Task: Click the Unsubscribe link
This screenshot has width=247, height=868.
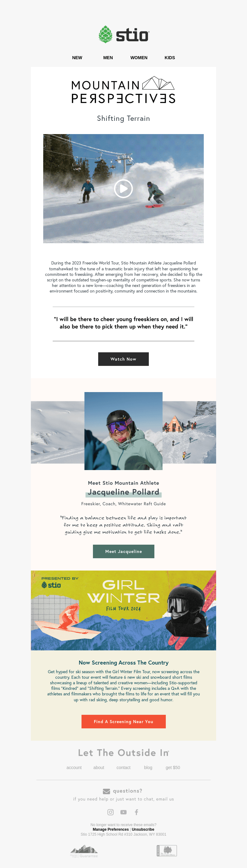Action: coord(143,829)
